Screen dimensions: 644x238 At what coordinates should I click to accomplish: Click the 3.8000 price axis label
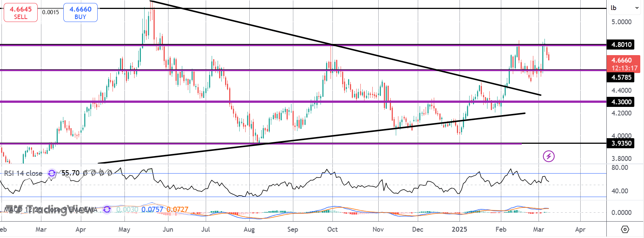click(621, 158)
